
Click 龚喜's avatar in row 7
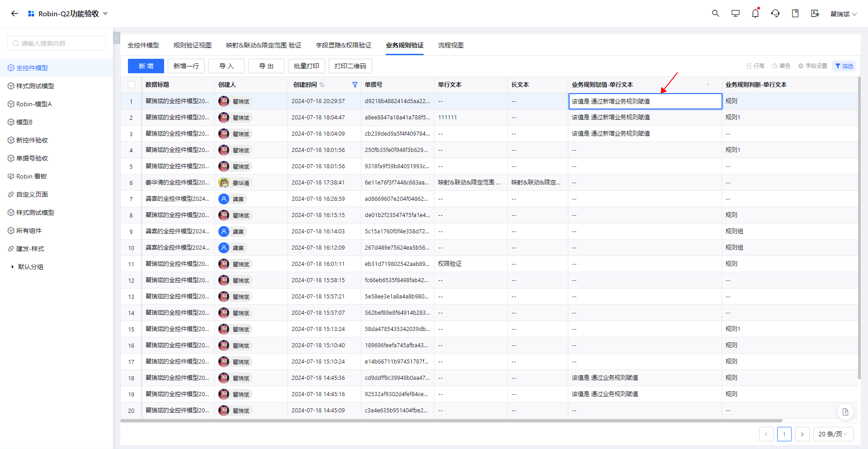pyautogui.click(x=224, y=199)
